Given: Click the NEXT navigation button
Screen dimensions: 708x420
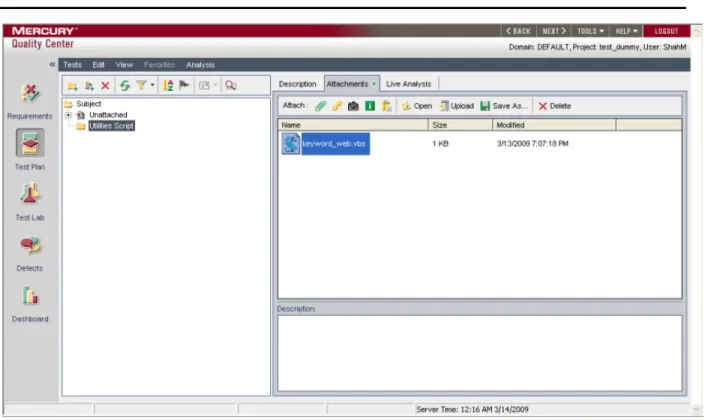Looking at the screenshot, I should point(554,31).
